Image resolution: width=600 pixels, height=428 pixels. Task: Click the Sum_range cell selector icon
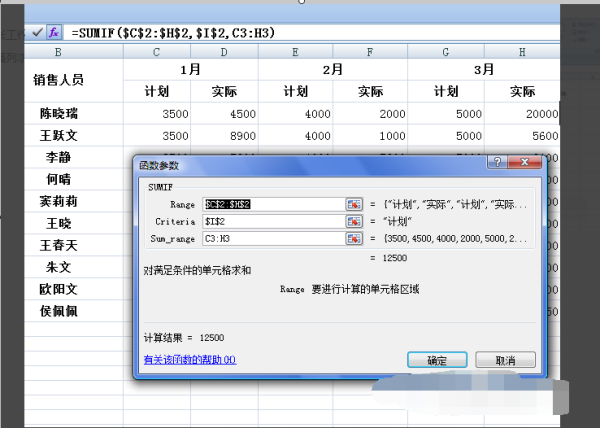point(353,239)
